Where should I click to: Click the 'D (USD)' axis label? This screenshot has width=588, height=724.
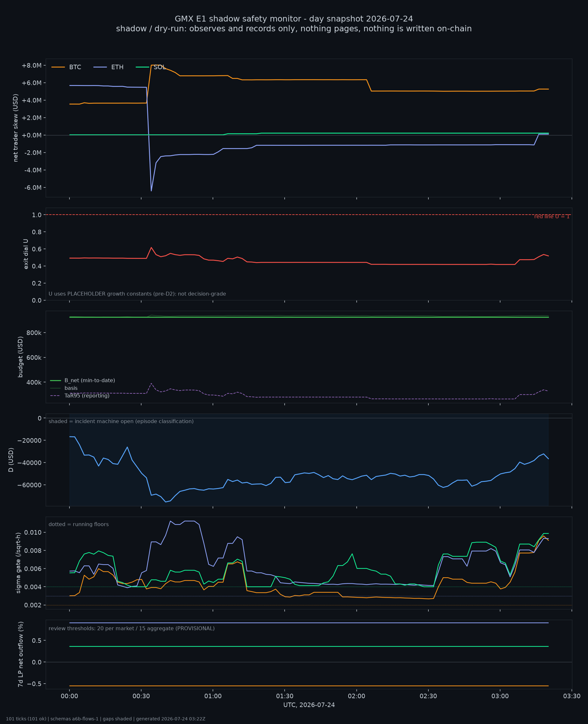point(11,460)
